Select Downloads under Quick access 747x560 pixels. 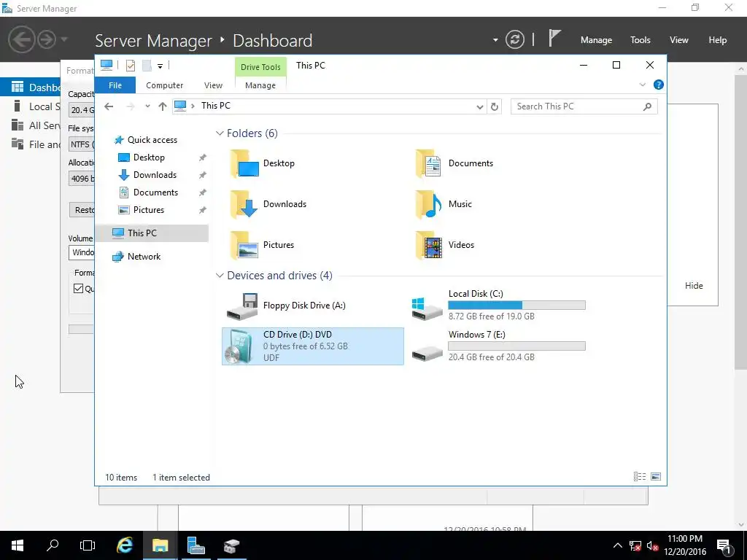tap(155, 175)
